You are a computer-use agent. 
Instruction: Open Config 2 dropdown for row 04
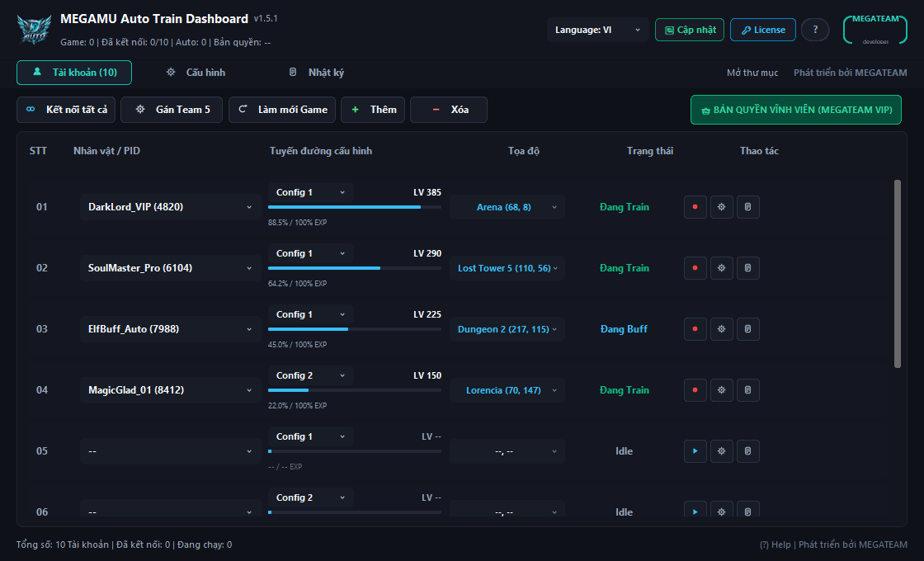click(310, 375)
